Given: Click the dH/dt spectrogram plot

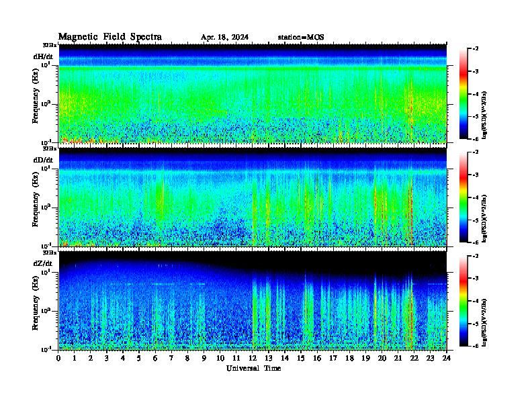Looking at the screenshot, I should tap(253, 93).
